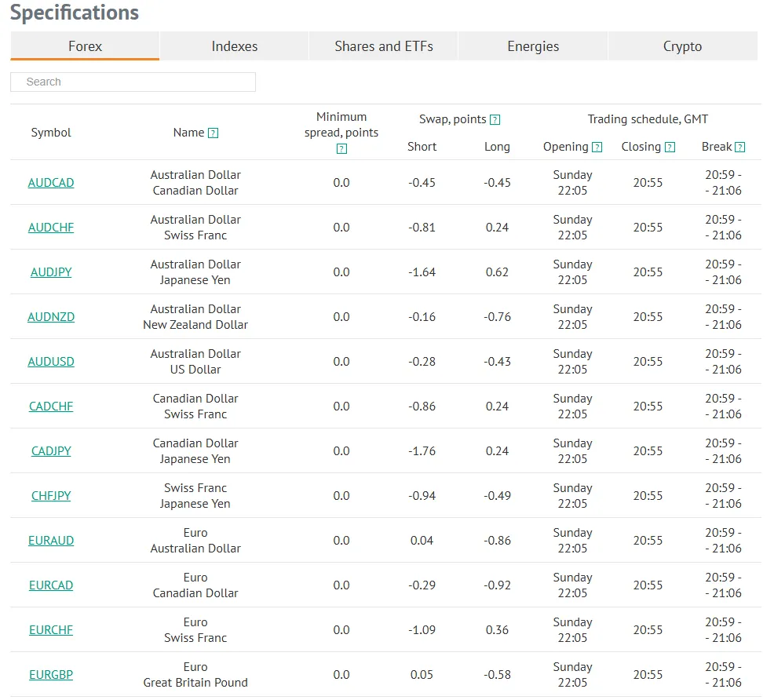Select the Energies tab
Viewport: 774px width, 700px height.
point(533,46)
